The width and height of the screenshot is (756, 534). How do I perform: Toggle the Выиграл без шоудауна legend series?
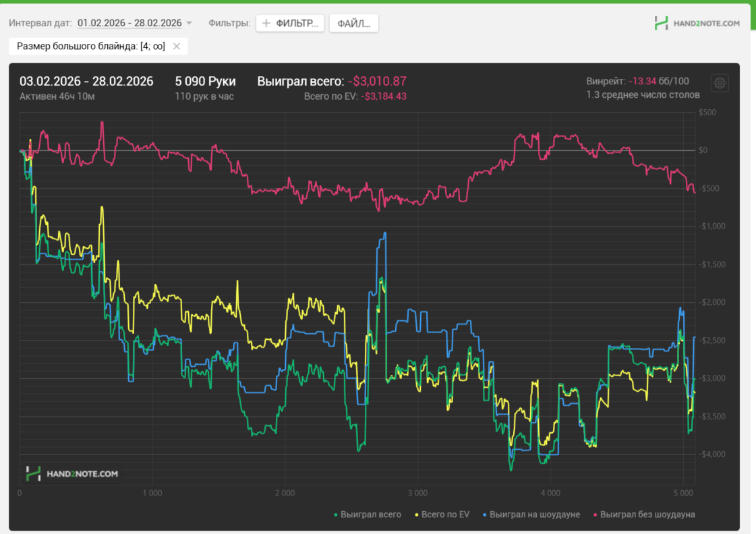(x=644, y=514)
